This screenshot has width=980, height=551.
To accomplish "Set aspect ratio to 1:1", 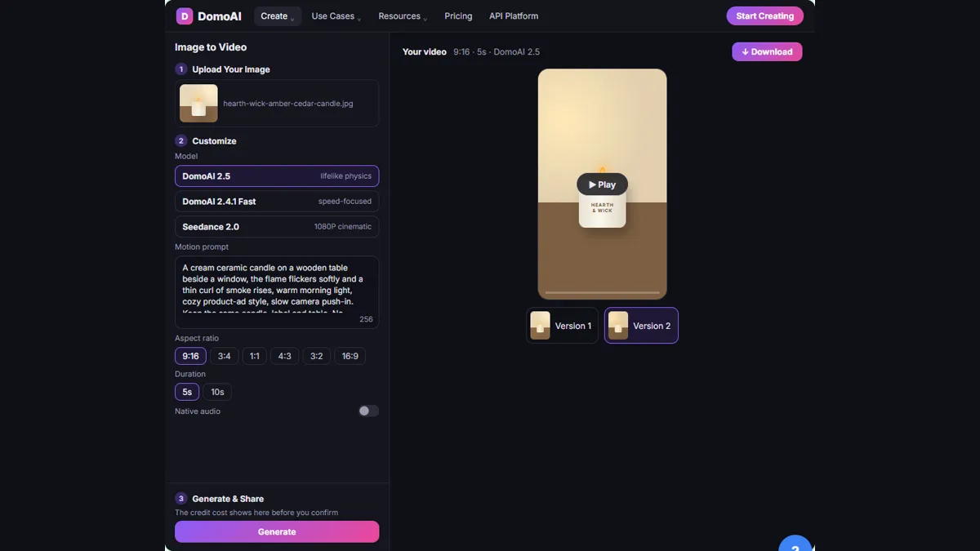I will point(254,356).
